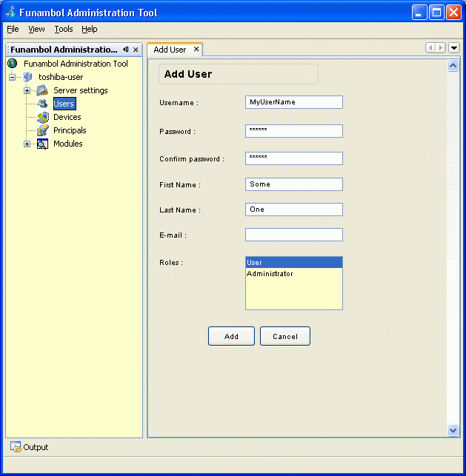The height and width of the screenshot is (476, 466).
Task: Select the Modules tree item
Action: coord(68,144)
